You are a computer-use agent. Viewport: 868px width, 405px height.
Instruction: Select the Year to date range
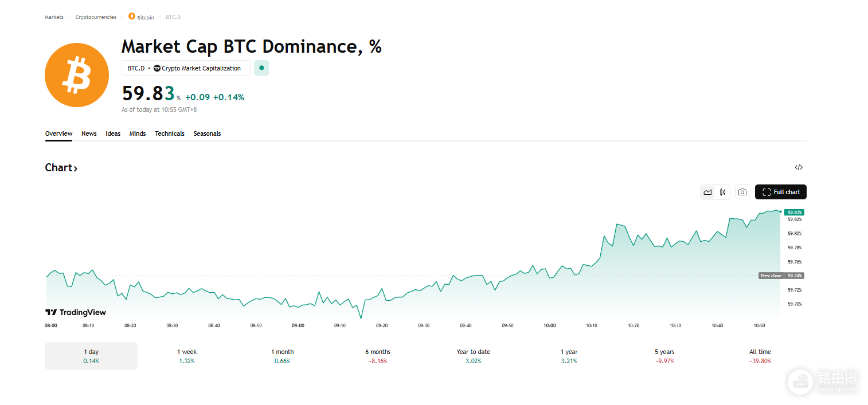pyautogui.click(x=474, y=356)
